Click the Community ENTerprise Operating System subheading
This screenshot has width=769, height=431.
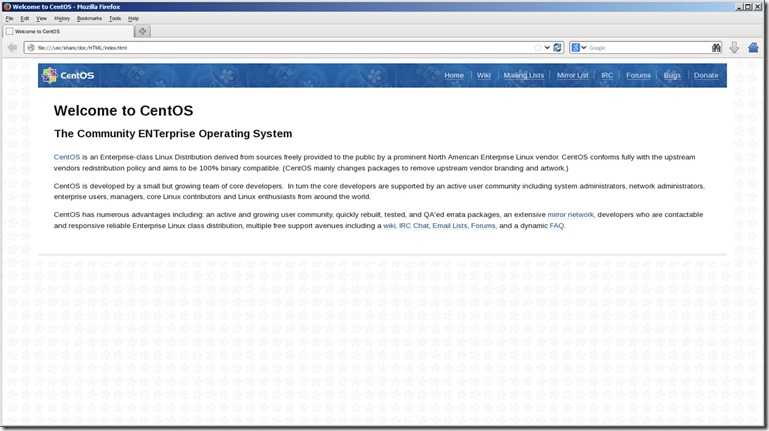click(173, 134)
